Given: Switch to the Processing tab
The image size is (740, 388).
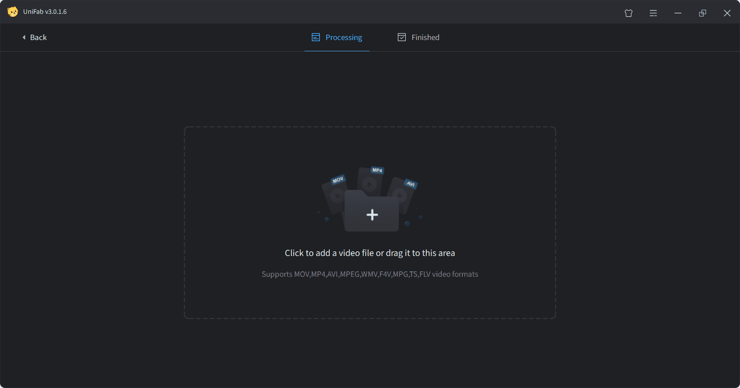Looking at the screenshot, I should (x=337, y=37).
